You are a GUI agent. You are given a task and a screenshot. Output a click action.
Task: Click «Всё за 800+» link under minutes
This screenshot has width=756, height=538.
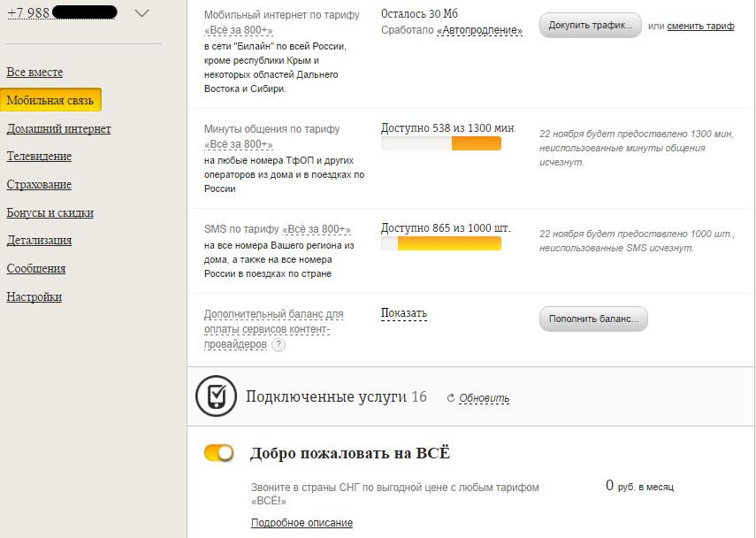[238, 144]
